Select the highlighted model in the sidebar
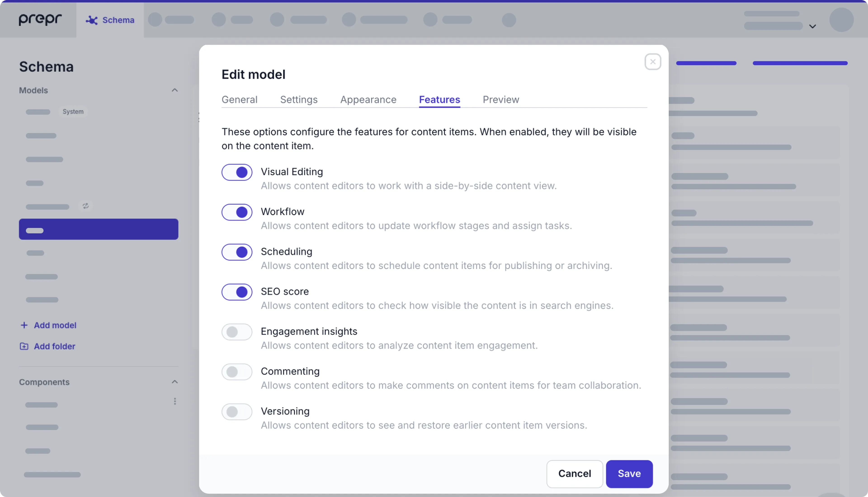 (x=99, y=229)
